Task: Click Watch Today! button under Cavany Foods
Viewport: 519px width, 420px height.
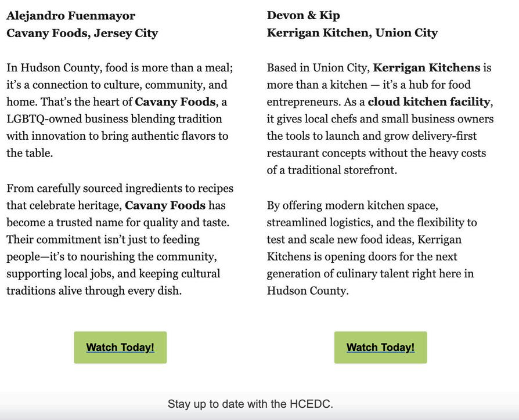Action: click(x=120, y=347)
